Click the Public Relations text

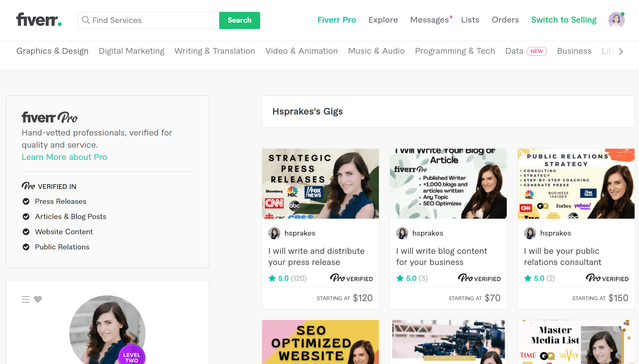(62, 247)
